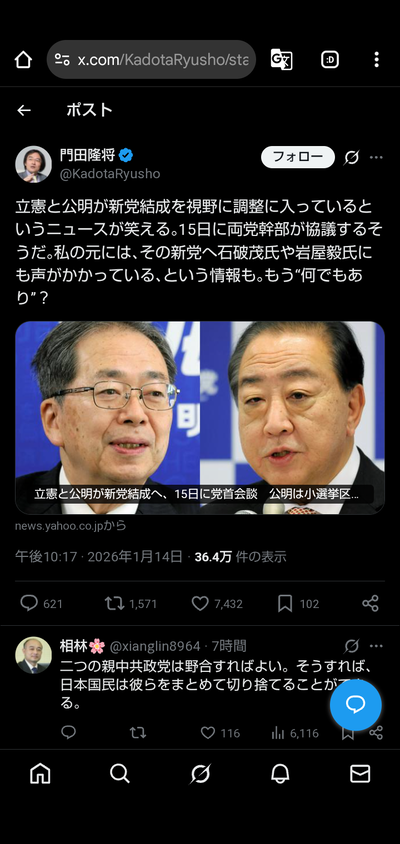Tap reply icon with 621 replies
Viewport: 400px width, 844px height.
click(29, 603)
